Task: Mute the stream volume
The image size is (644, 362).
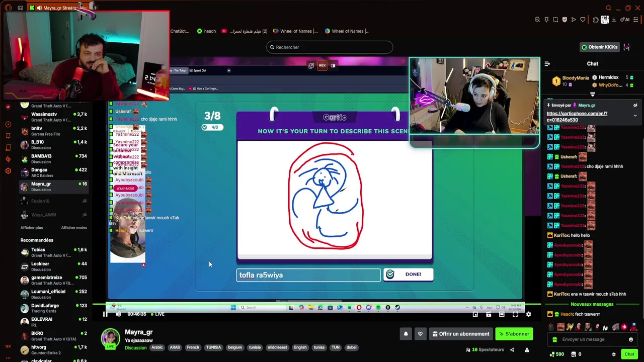Action: pyautogui.click(x=118, y=314)
